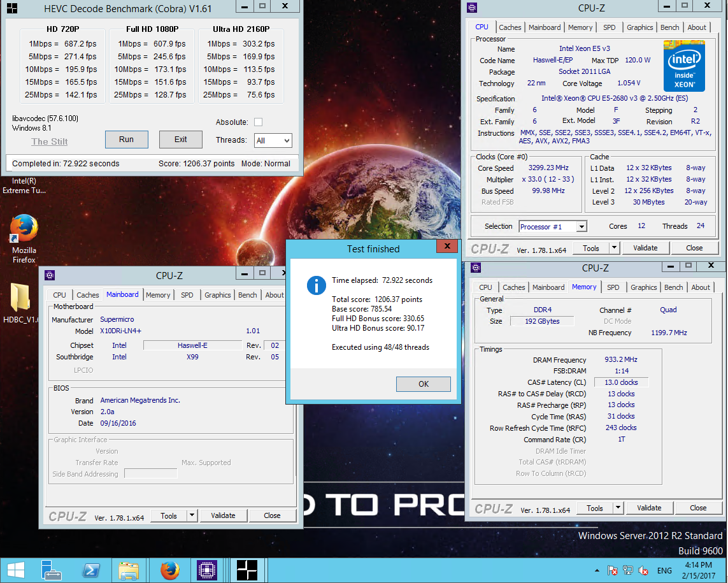
Task: Toggle the Absolute checkbox
Action: (x=259, y=122)
